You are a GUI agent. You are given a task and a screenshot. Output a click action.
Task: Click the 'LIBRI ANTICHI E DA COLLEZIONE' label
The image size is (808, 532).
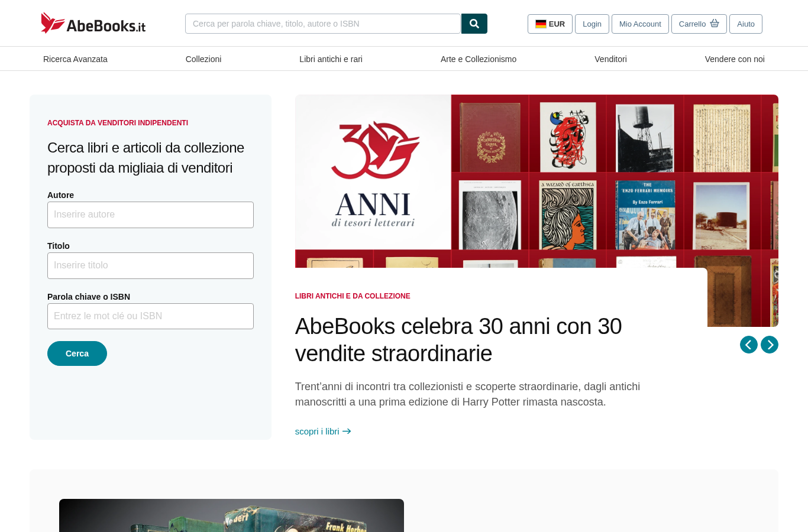(x=353, y=296)
